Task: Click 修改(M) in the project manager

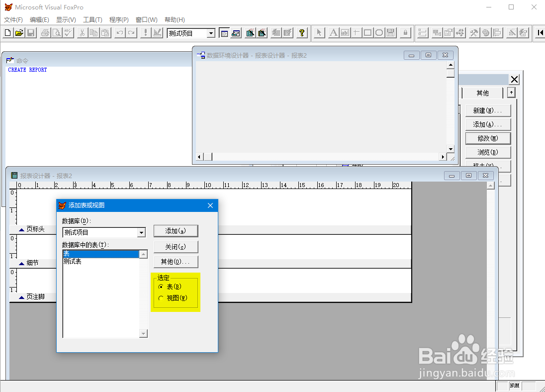Action: (488, 138)
